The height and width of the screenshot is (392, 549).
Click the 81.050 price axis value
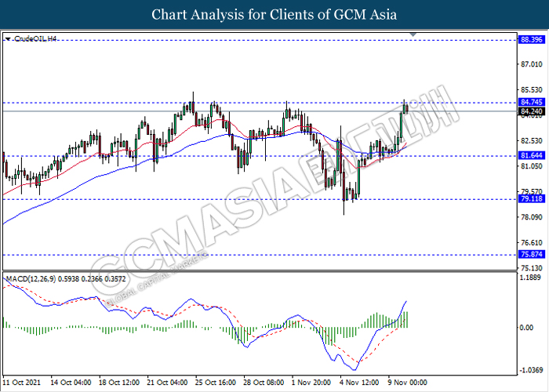[532, 166]
